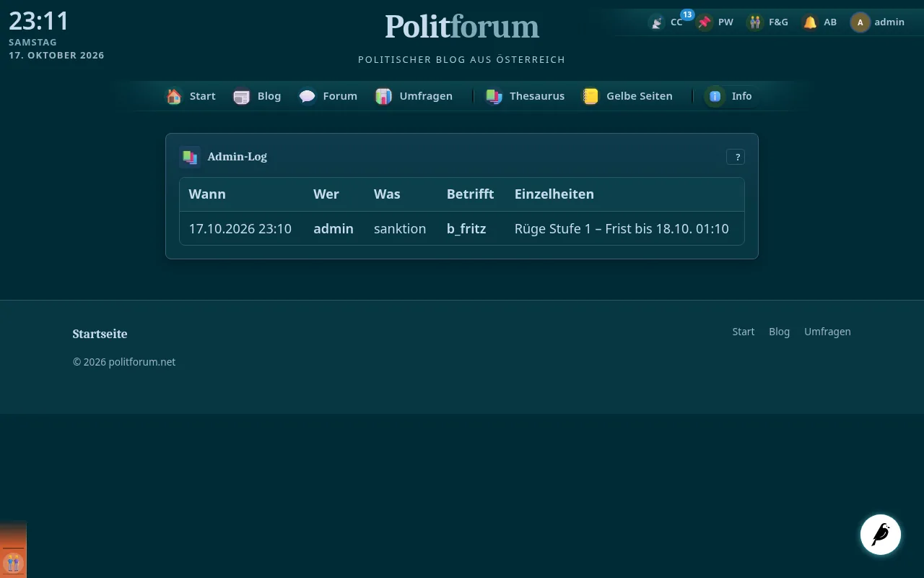This screenshot has width=924, height=578.
Task: Click the PW pushpin icon
Action: pyautogui.click(x=705, y=22)
